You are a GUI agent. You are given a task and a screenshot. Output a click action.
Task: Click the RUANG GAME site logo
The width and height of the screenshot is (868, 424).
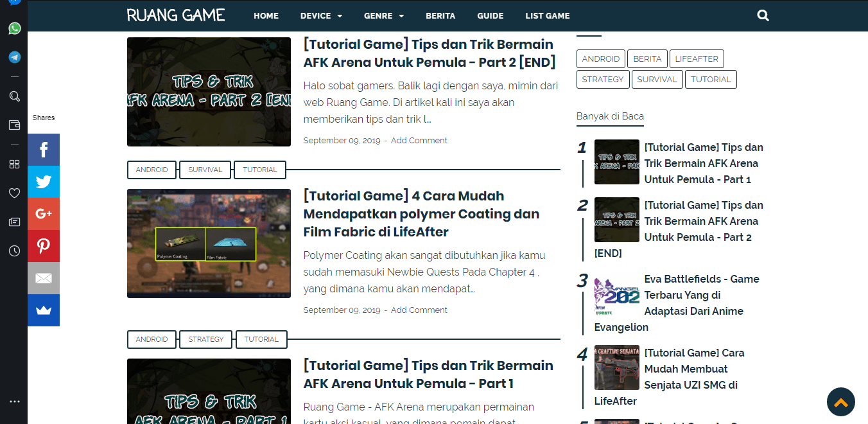(176, 15)
